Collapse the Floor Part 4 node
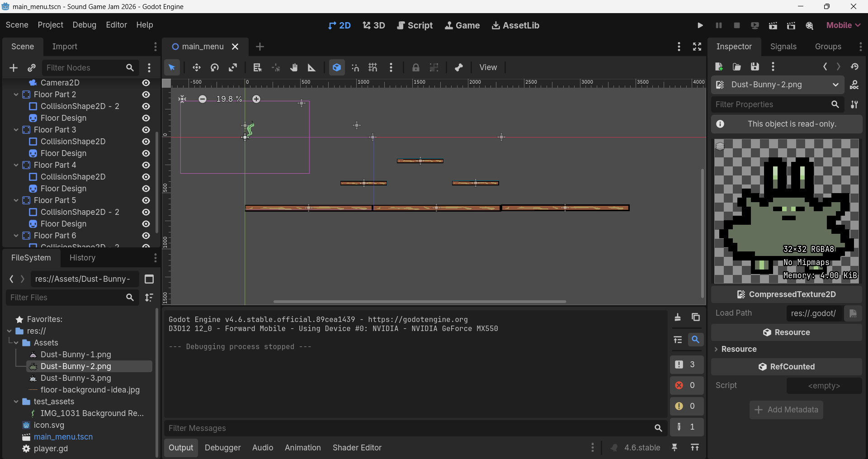868x459 pixels. pos(16,165)
